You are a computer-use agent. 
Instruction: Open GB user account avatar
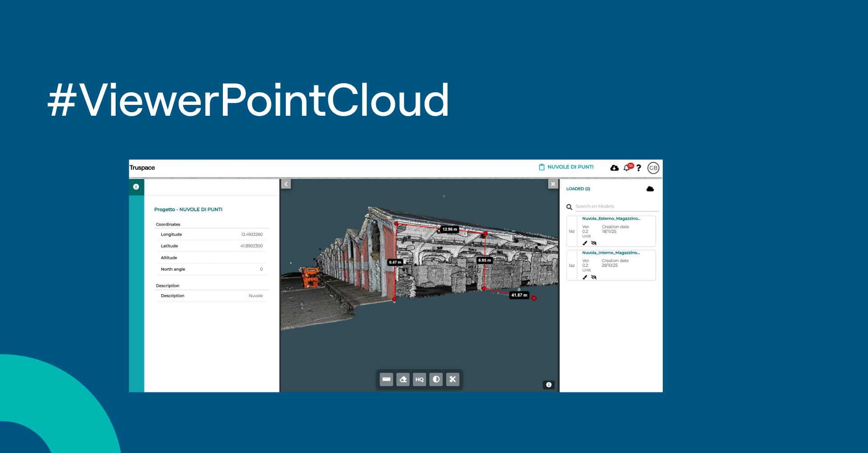point(653,168)
